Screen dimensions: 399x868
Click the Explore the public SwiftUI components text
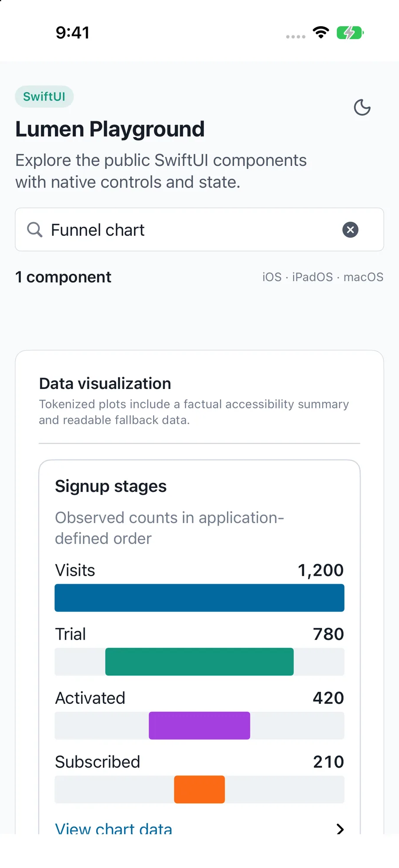click(x=161, y=171)
